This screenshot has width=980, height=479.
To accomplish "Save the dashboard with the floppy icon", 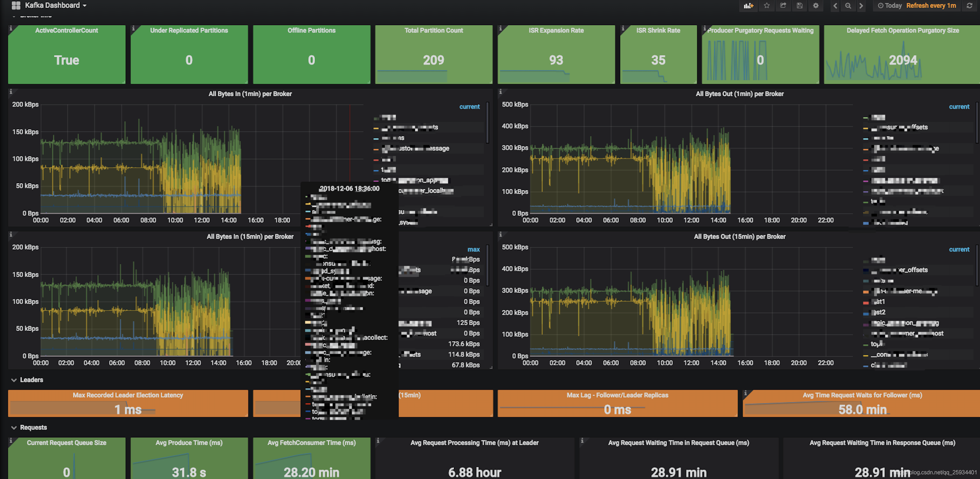I will point(799,6).
